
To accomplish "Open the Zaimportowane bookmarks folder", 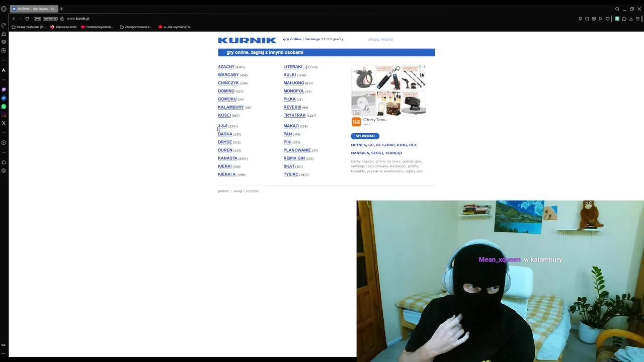I will tap(136, 27).
